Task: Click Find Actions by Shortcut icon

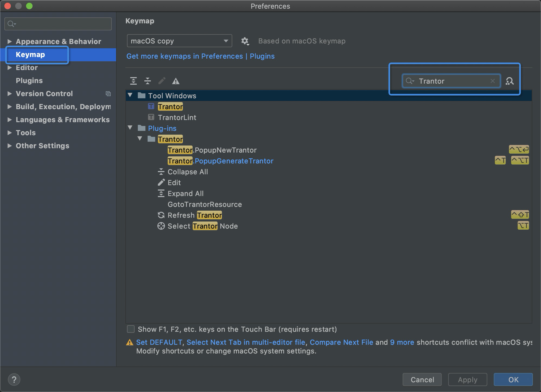Action: (510, 81)
